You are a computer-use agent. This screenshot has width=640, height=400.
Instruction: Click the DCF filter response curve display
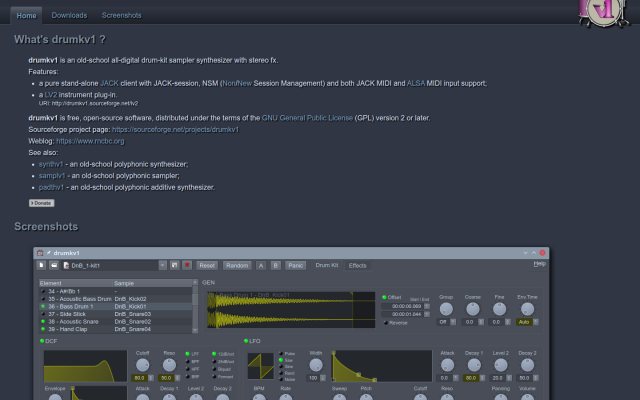pyautogui.click(x=85, y=366)
